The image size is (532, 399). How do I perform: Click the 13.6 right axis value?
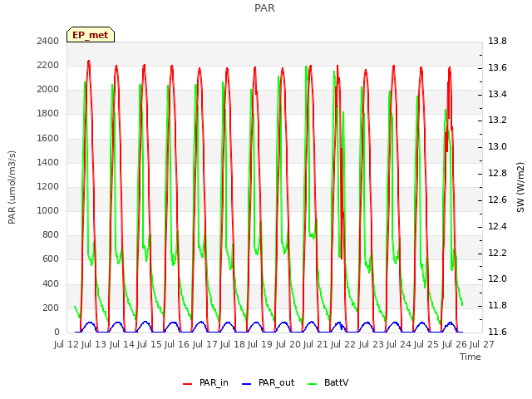tap(497, 67)
